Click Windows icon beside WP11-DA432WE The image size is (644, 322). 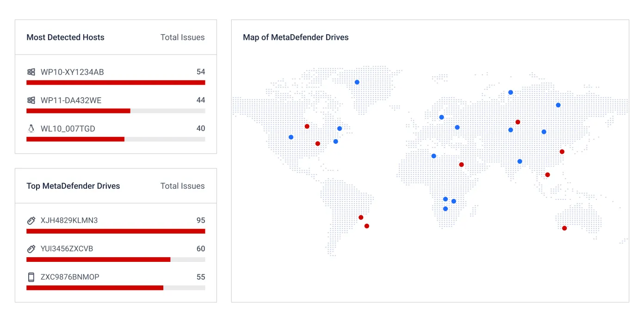point(31,100)
